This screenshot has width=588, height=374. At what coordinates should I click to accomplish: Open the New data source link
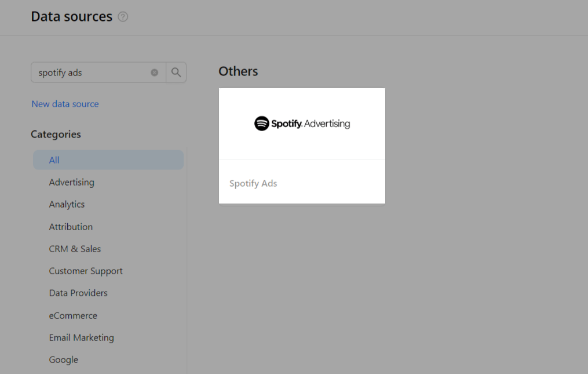(65, 104)
